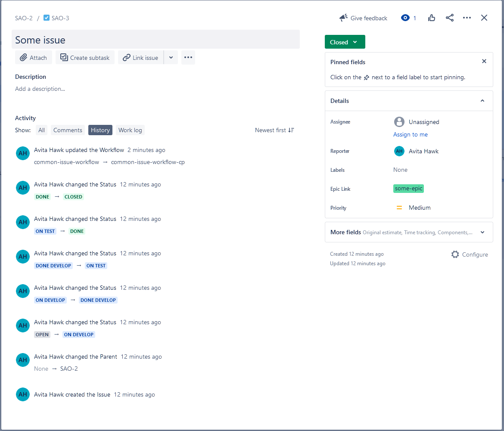Open the Closed status dropdown

point(345,42)
